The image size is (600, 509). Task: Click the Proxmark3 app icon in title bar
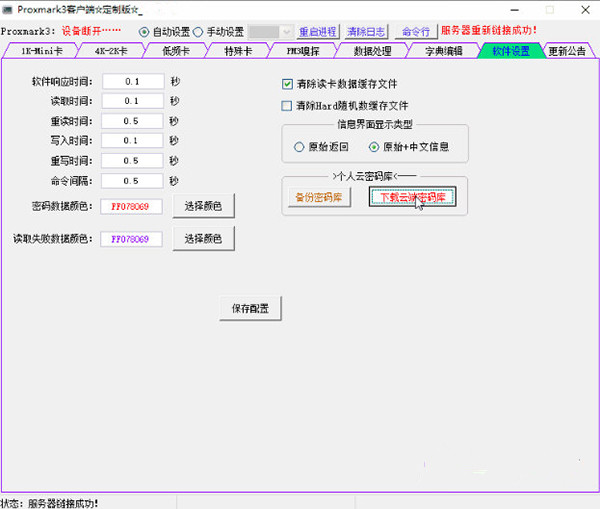pyautogui.click(x=8, y=8)
